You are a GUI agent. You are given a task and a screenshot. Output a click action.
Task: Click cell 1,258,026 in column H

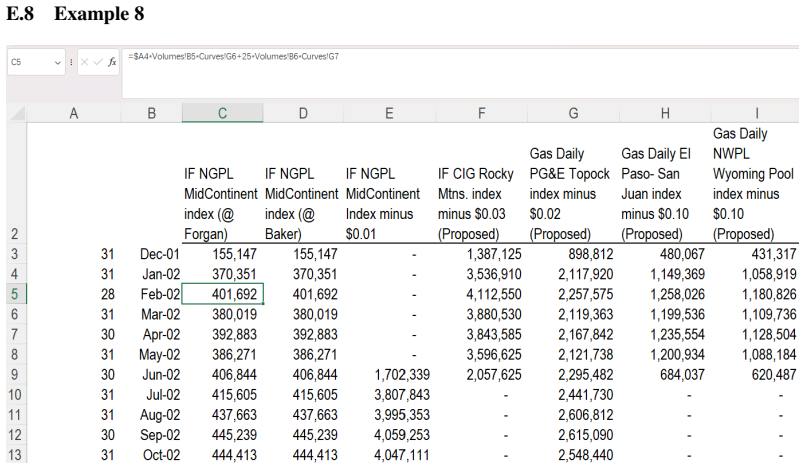click(x=677, y=294)
